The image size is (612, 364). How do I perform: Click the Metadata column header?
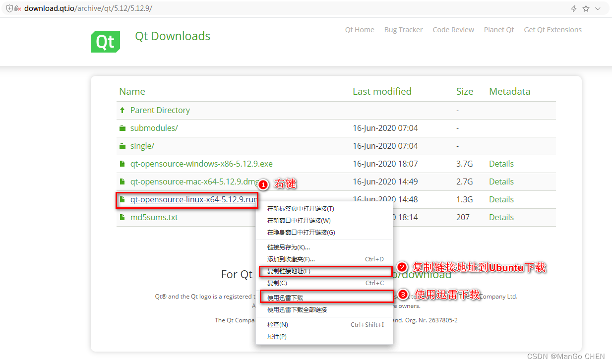coord(509,91)
